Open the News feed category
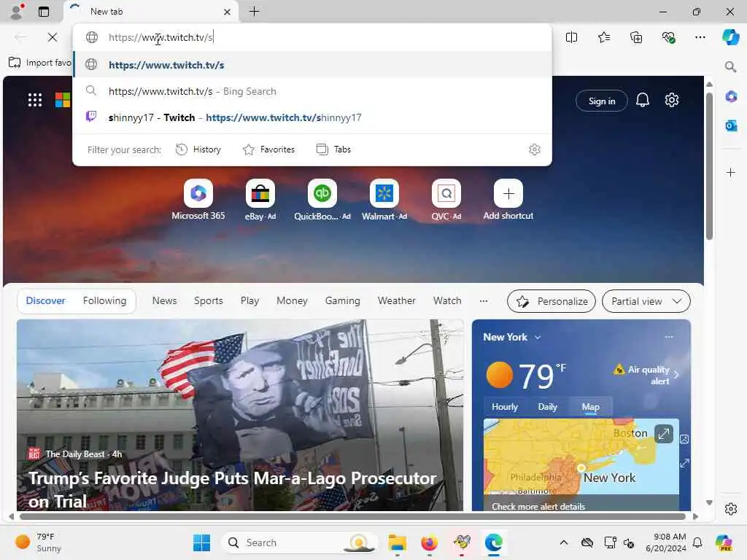The width and height of the screenshot is (747, 560). [x=164, y=301]
